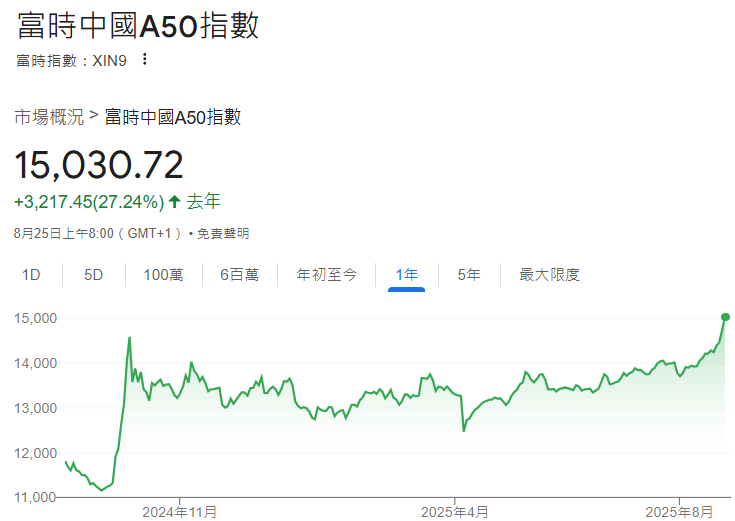The width and height of the screenshot is (735, 521).
Task: Click the 富時中國A50指數 page title
Action: tap(138, 25)
